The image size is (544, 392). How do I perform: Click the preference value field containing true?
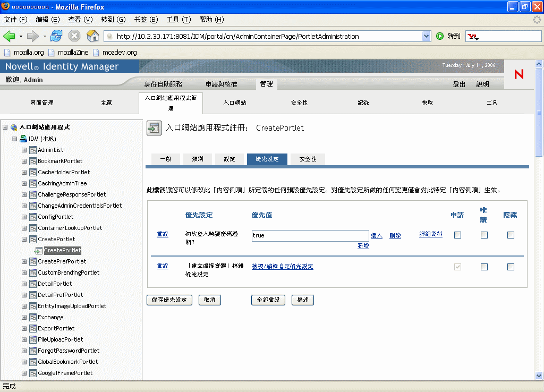click(x=310, y=235)
